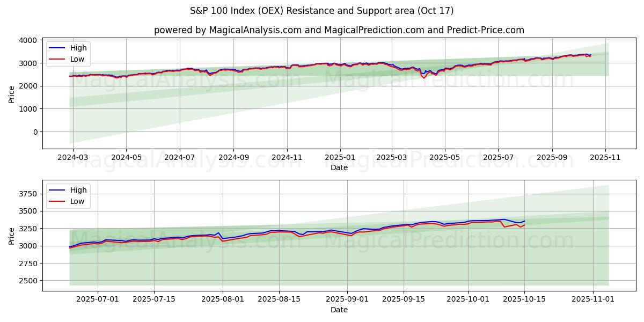
Task: Click the 'High' legend label in the bottom chart
Action: [x=78, y=190]
